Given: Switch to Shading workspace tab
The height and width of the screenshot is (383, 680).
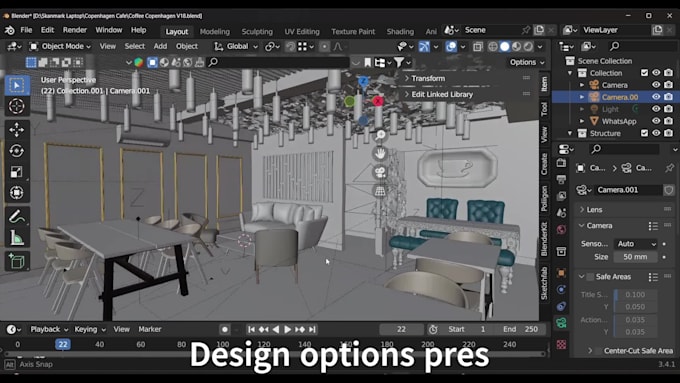Looking at the screenshot, I should point(400,31).
